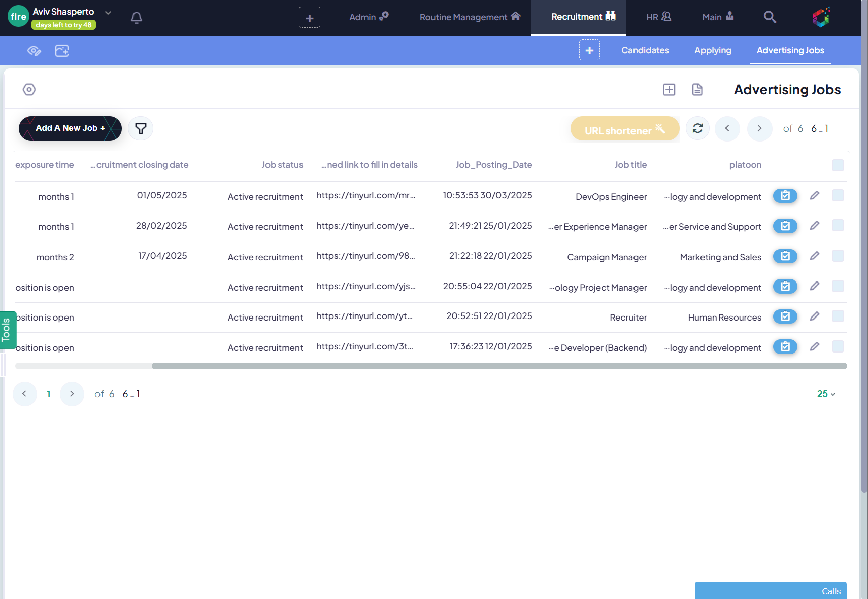
Task: Click the filter funnel icon
Action: [141, 129]
